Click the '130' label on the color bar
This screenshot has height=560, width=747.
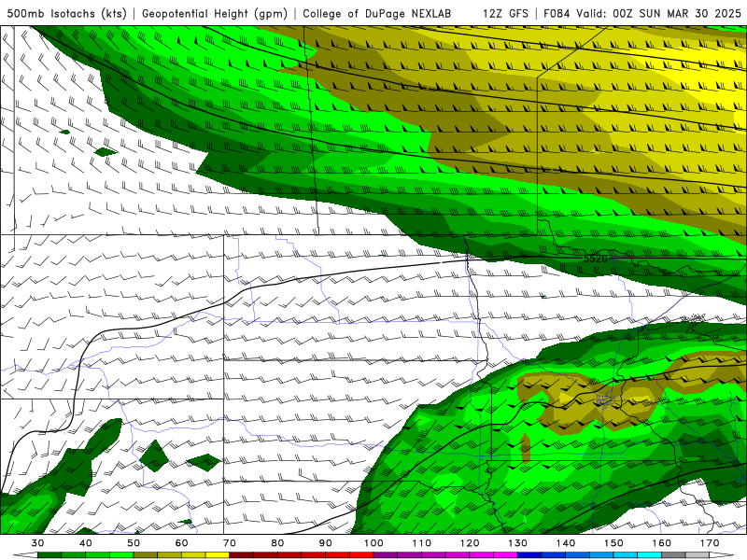518,543
